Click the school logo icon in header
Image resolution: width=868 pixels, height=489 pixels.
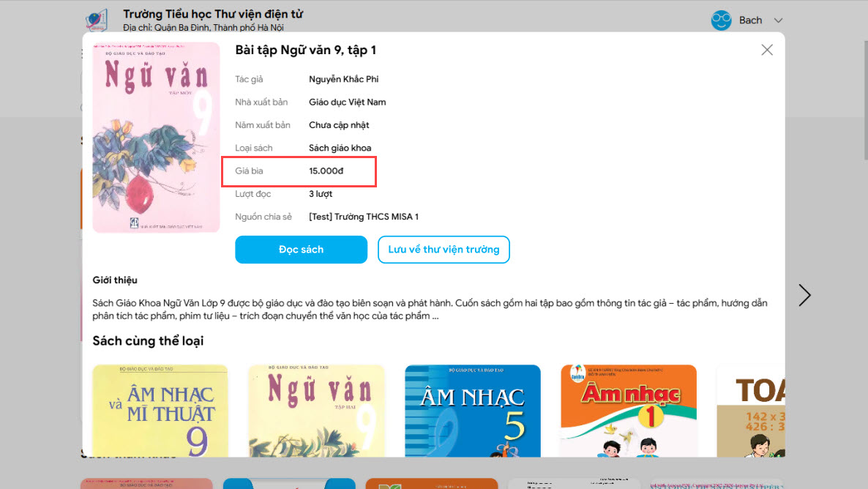[x=97, y=20]
